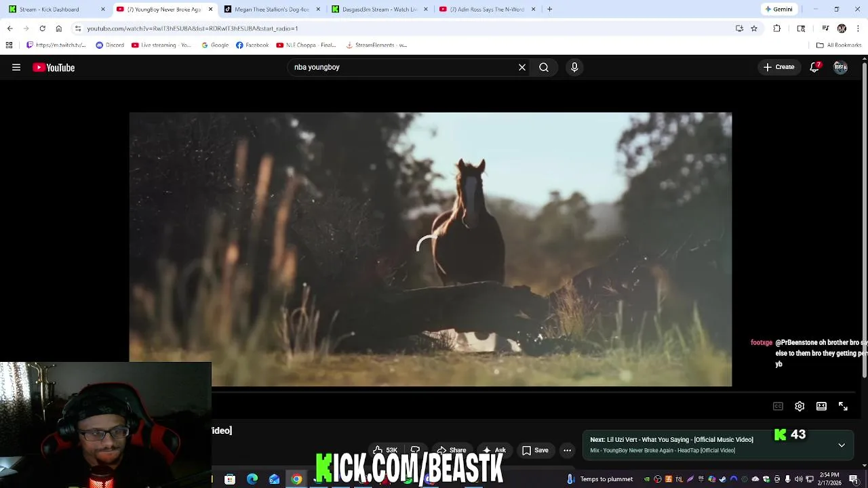Open the Chrome three-dot menu
This screenshot has height=488, width=868.
(x=859, y=28)
